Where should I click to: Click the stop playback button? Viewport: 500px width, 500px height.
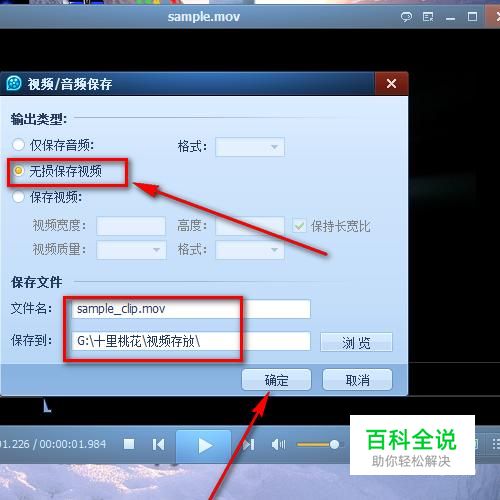[x=129, y=444]
